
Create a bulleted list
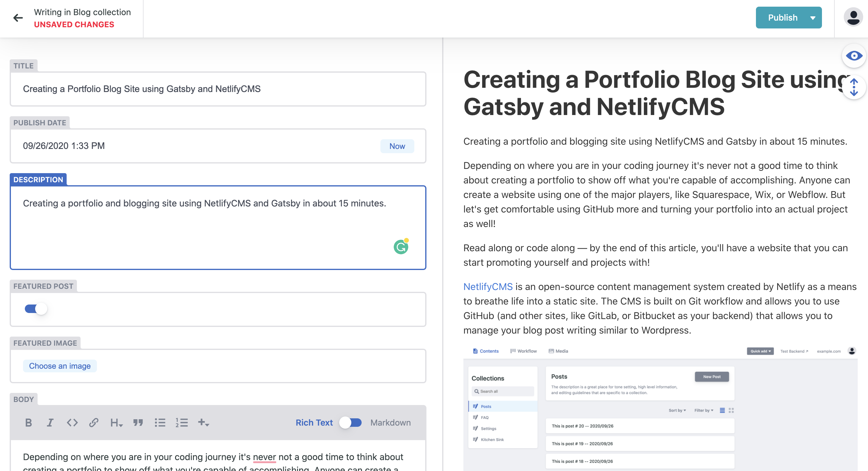160,423
